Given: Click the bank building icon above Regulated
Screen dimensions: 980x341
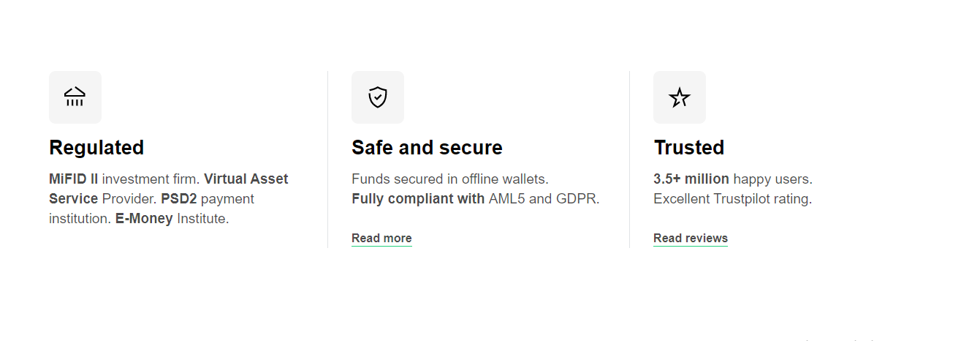Looking at the screenshot, I should pos(75,97).
